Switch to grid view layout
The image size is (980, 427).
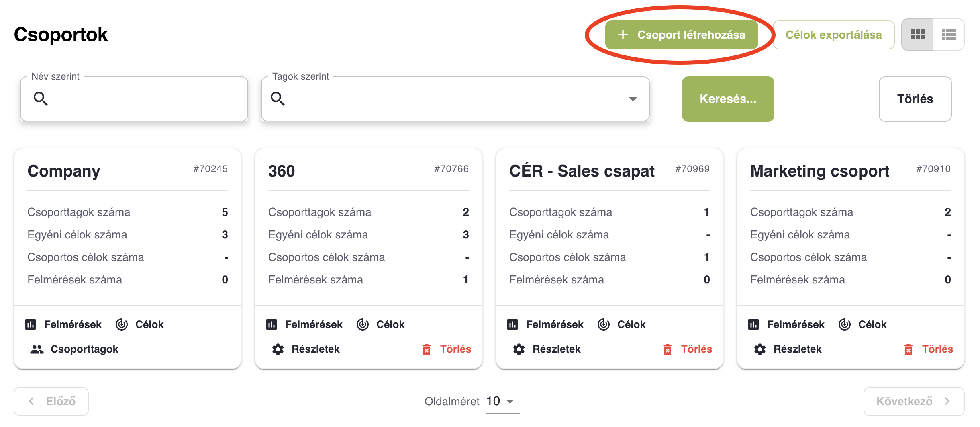pos(917,35)
